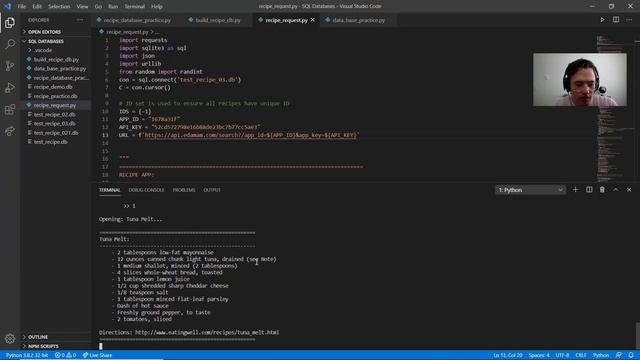
Task: Click the eatingwell.com directions link
Action: 207,332
